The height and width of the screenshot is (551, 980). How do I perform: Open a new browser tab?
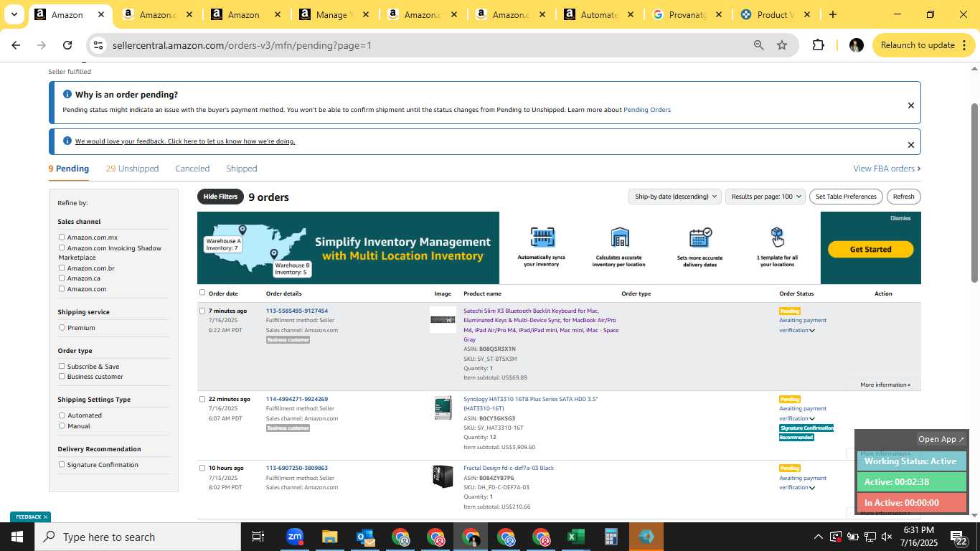[832, 14]
